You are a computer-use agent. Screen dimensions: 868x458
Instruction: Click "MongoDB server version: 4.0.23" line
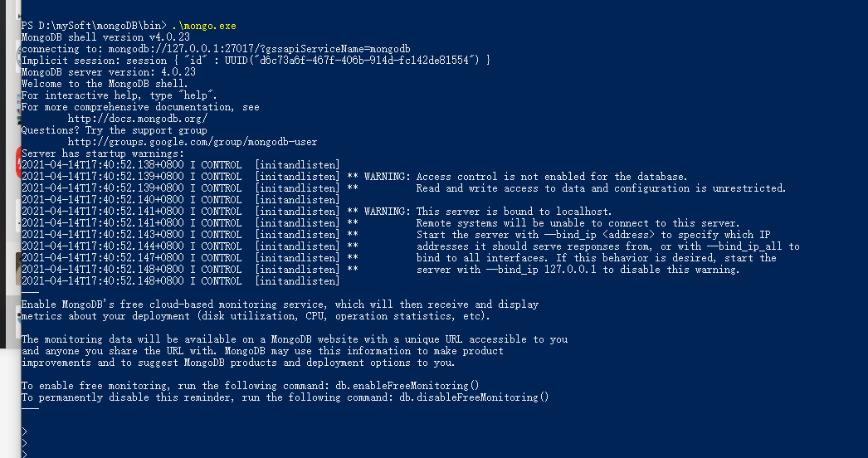[108, 72]
